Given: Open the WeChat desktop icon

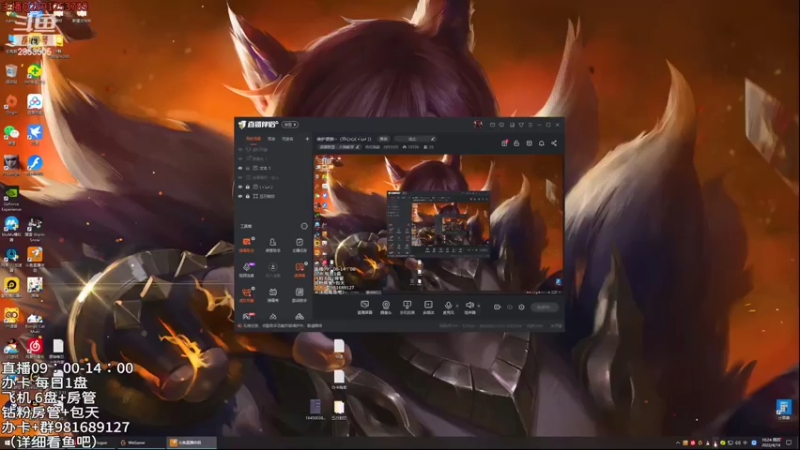Looking at the screenshot, I should [x=11, y=135].
